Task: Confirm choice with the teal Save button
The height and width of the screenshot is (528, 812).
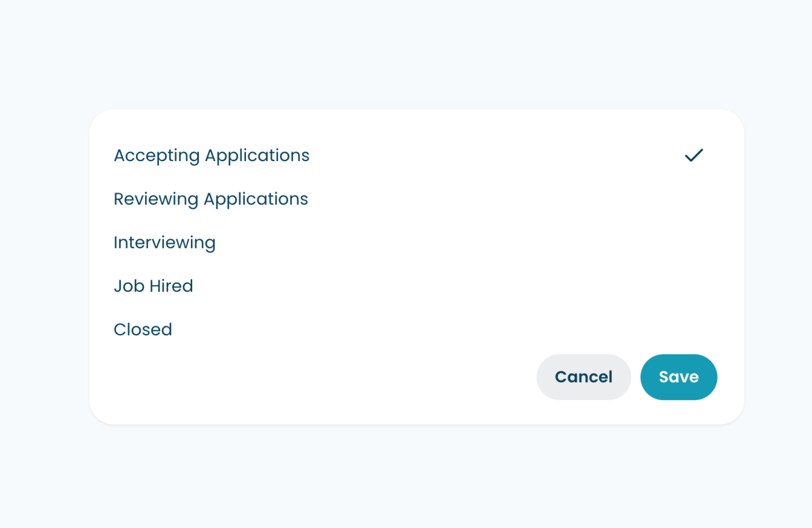Action: (678, 377)
